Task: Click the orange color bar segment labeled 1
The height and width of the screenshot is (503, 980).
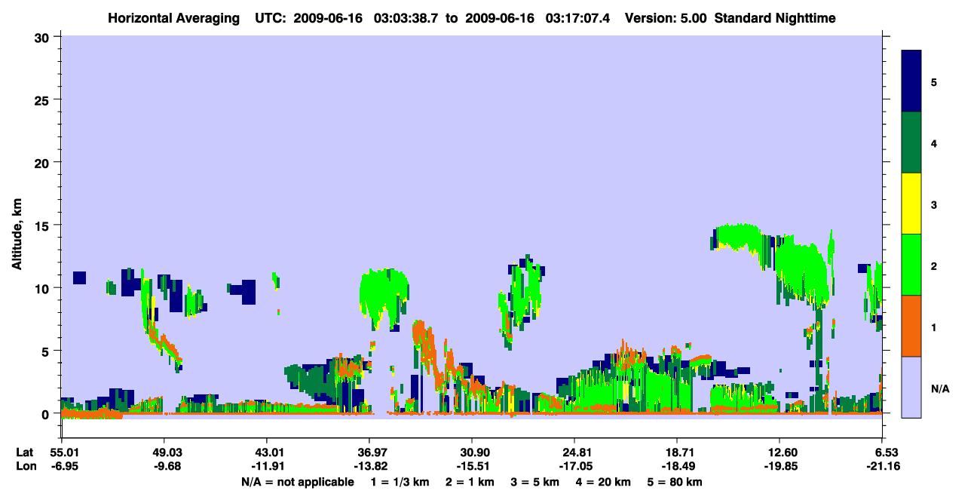Action: (x=911, y=326)
